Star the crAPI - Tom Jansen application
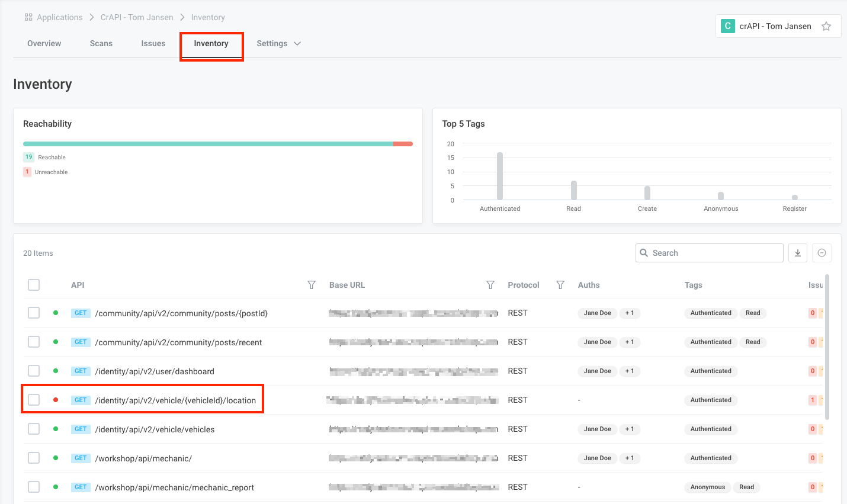 [x=826, y=26]
